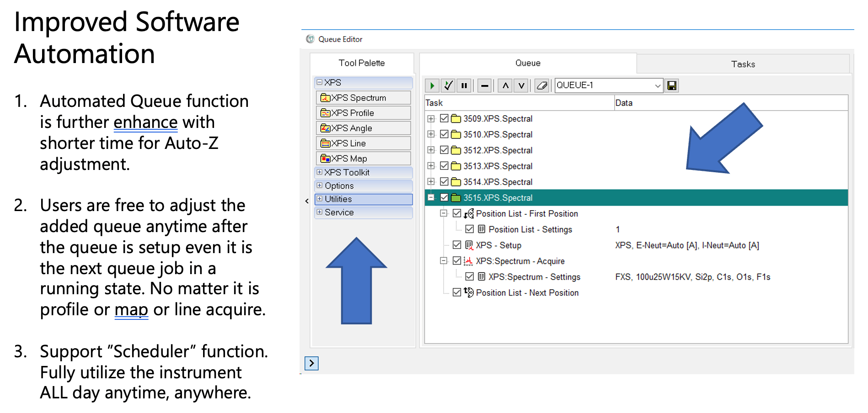Move task down with the down arrow icon
The image size is (868, 413).
(521, 85)
